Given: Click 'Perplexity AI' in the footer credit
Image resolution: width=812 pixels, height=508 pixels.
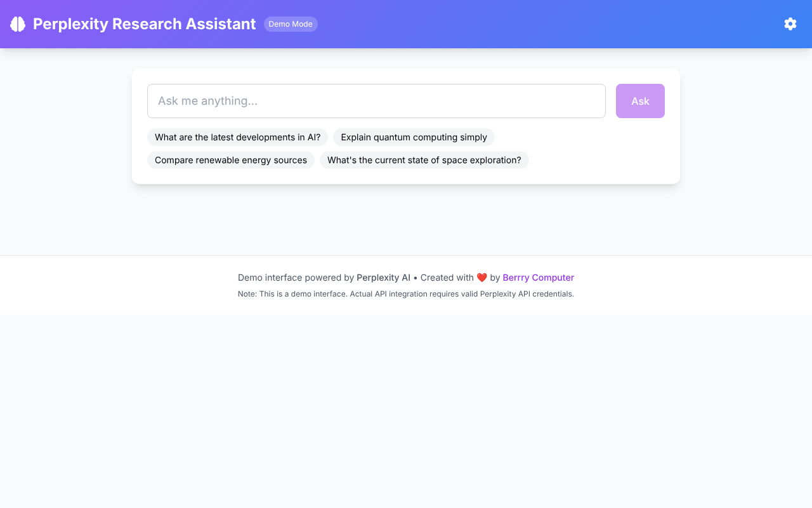Looking at the screenshot, I should tap(383, 277).
